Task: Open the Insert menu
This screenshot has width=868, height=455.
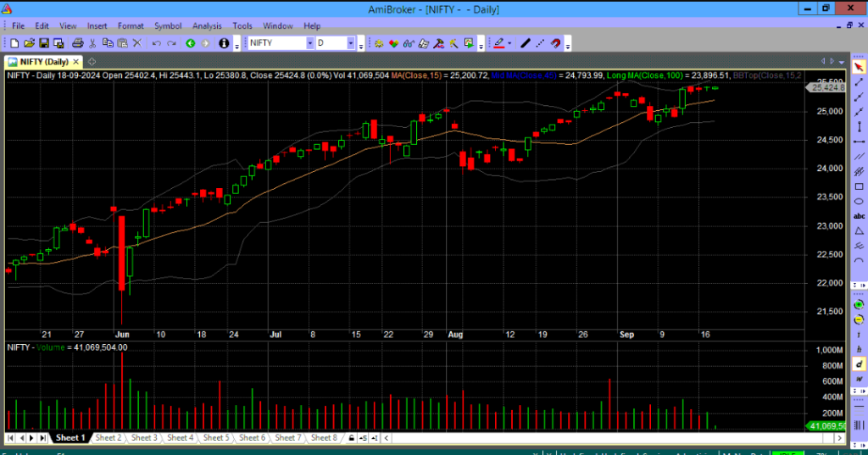Action: pyautogui.click(x=97, y=26)
